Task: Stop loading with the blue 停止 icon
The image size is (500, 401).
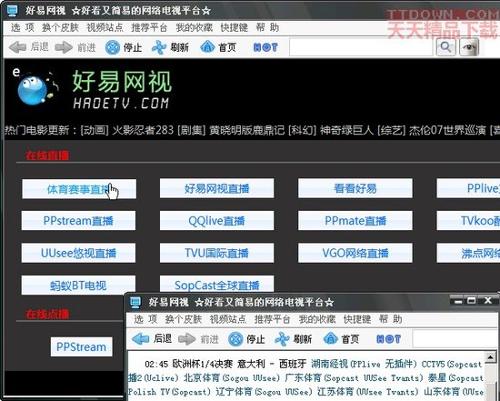Action: [112, 47]
